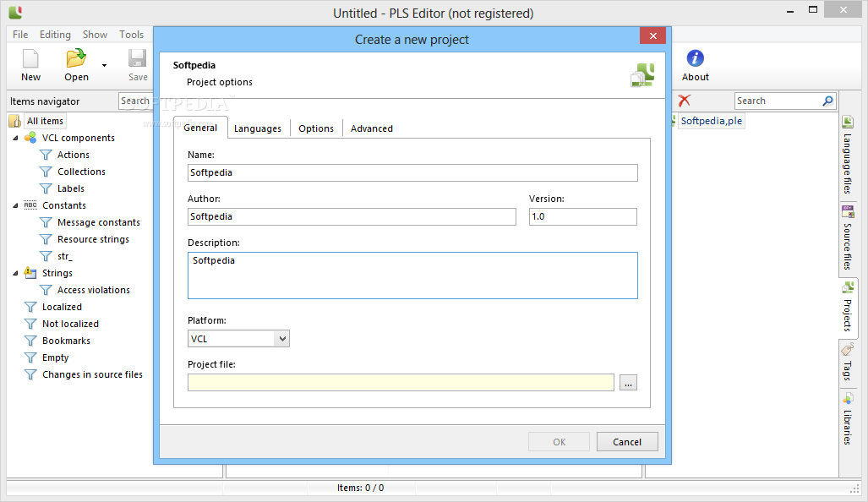Open the dropdown arrow beside the Open button
The image size is (868, 502).
(x=104, y=65)
